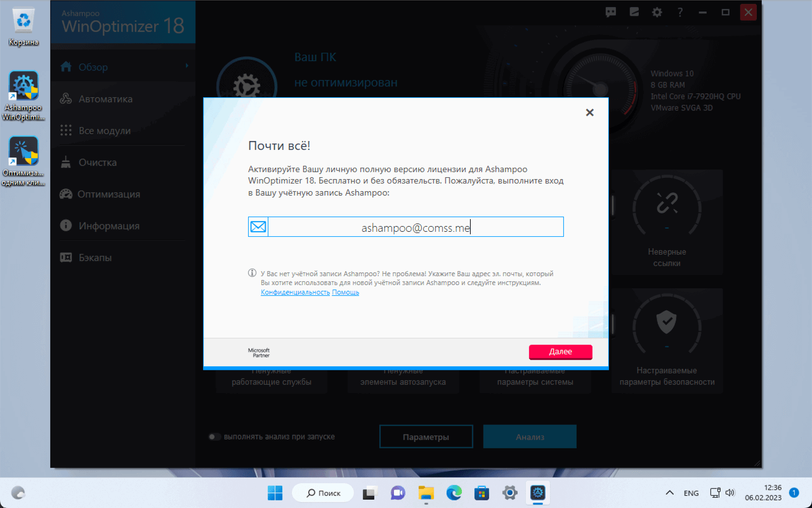812x508 pixels.
Task: Open the Teams Chat taskbar icon
Action: point(398,493)
